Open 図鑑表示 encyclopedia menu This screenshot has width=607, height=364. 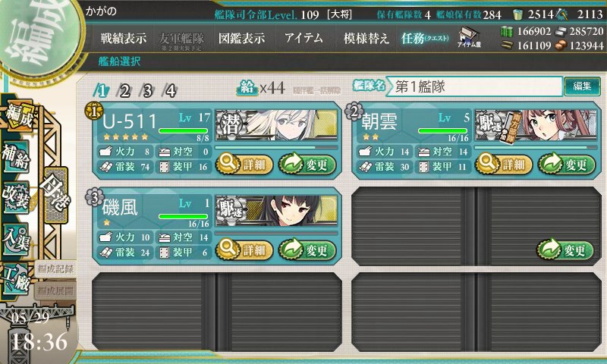(241, 38)
